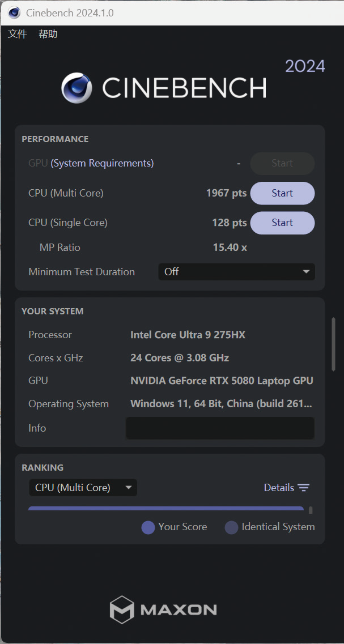The height and width of the screenshot is (644, 344).
Task: Click the Cinebench title bar app icon
Action: point(14,12)
